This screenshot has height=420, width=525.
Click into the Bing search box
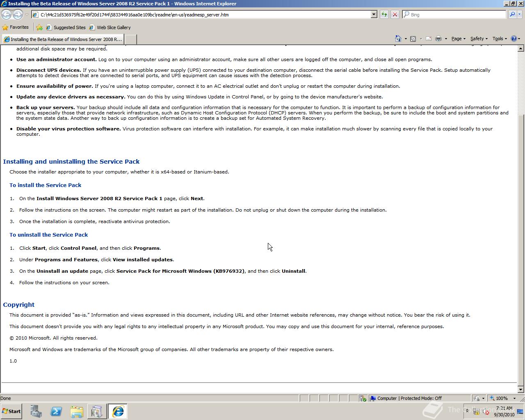pyautogui.click(x=454, y=14)
